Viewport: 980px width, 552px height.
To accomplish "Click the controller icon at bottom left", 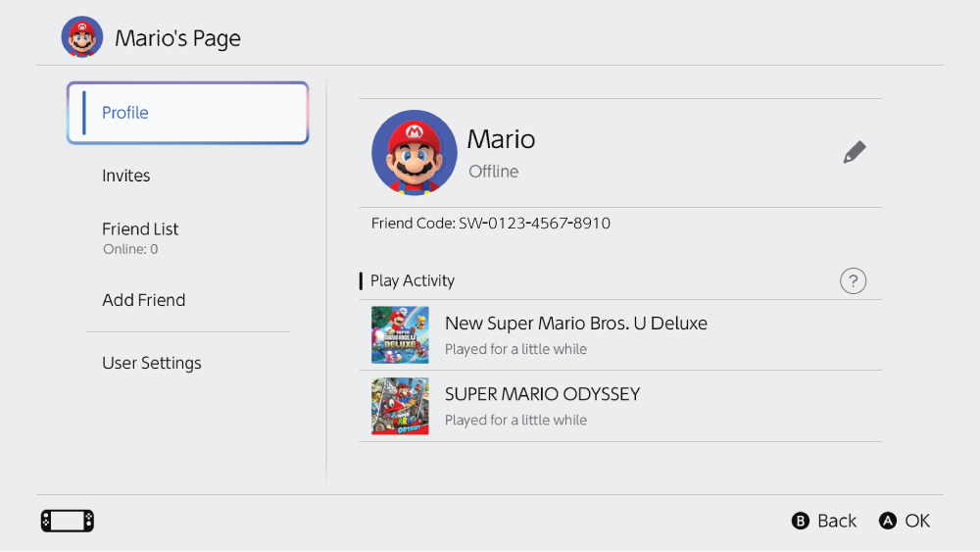I will (x=68, y=521).
